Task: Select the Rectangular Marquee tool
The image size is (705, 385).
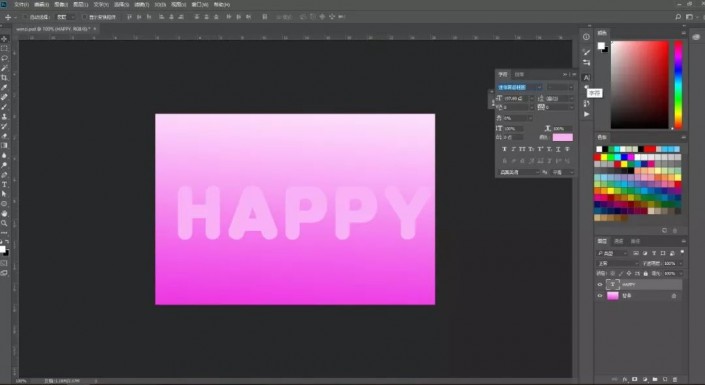Action: pos(4,49)
